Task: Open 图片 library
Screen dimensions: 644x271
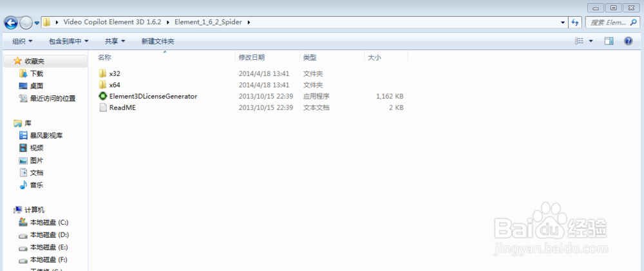Action: [37, 160]
